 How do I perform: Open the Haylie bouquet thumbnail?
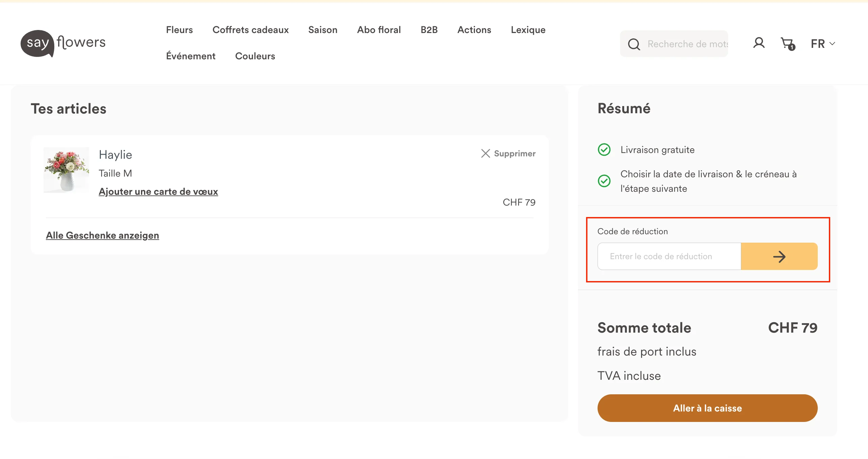point(66,170)
